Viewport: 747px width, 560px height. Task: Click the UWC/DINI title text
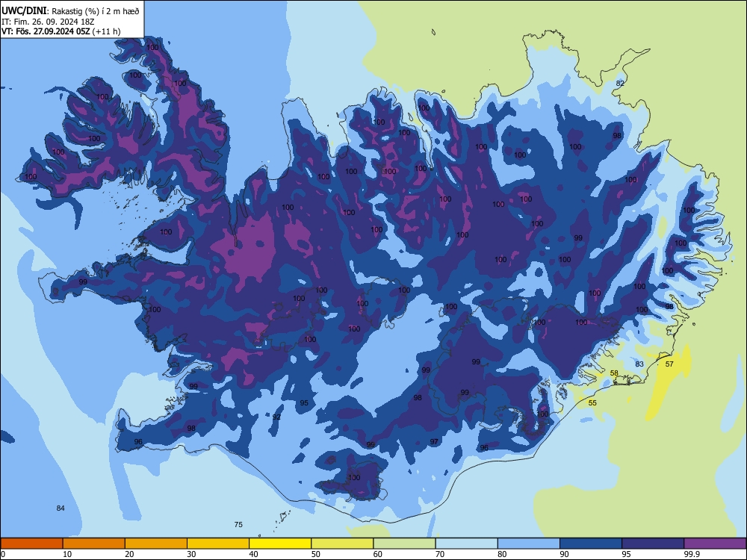(x=25, y=11)
